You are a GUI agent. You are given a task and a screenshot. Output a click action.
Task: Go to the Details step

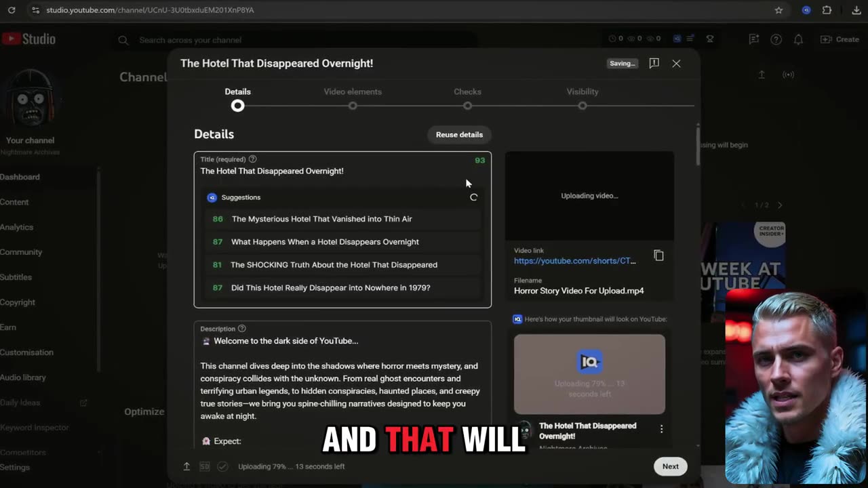click(x=237, y=98)
